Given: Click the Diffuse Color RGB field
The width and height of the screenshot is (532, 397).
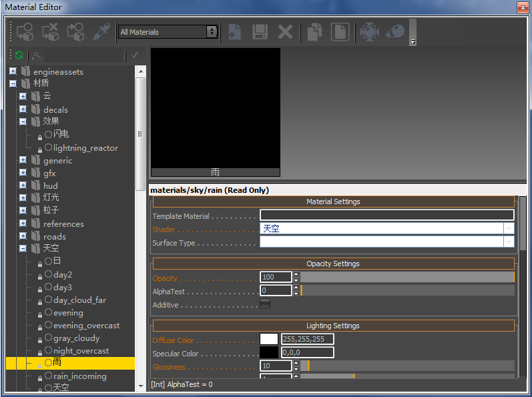Looking at the screenshot, I should coord(308,339).
